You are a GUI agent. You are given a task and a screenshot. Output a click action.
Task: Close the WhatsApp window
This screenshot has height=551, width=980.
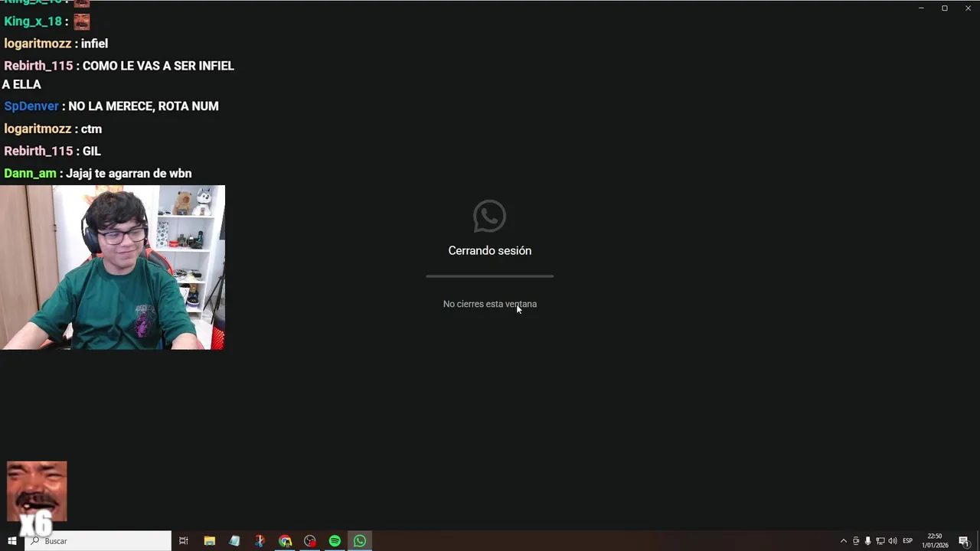(966, 8)
